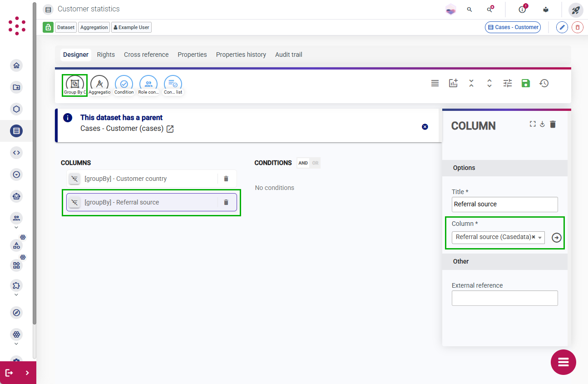Open the Audit trail tab
Image resolution: width=588 pixels, height=384 pixels.
[x=289, y=55]
